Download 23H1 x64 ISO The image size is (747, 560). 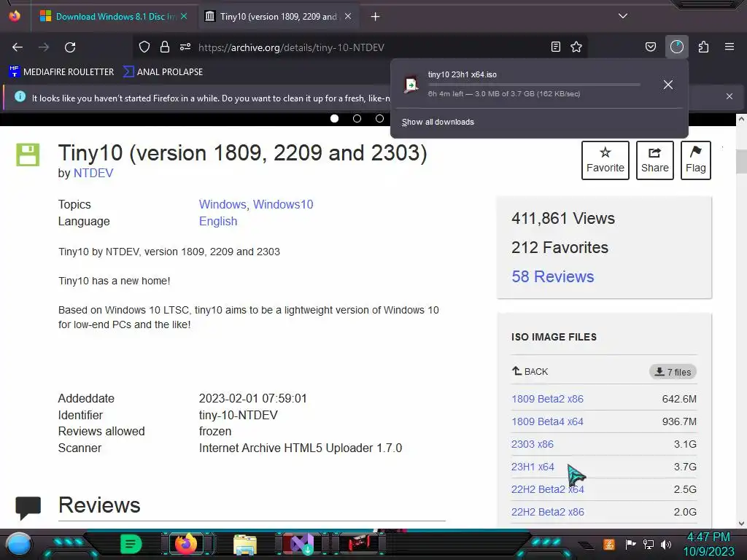[x=533, y=467]
